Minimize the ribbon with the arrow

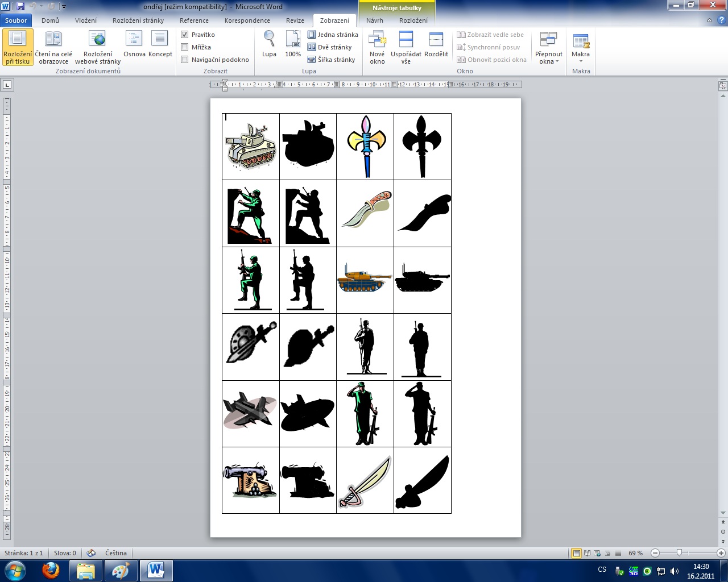pyautogui.click(x=709, y=20)
